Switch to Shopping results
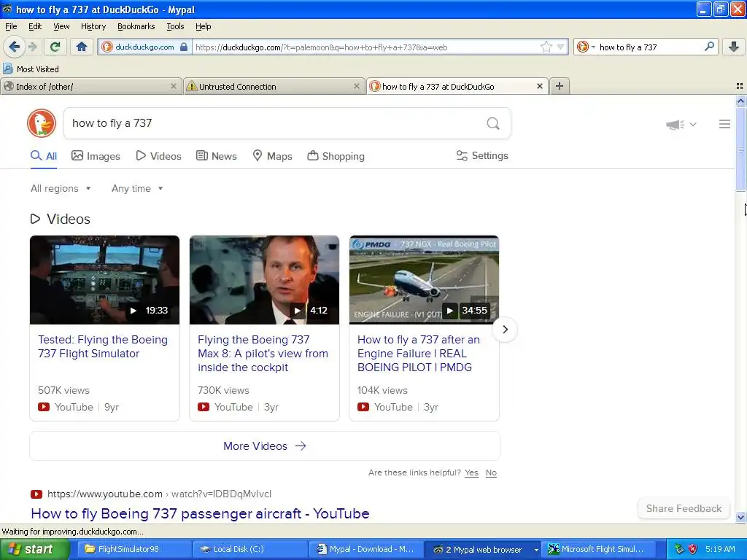 [336, 156]
